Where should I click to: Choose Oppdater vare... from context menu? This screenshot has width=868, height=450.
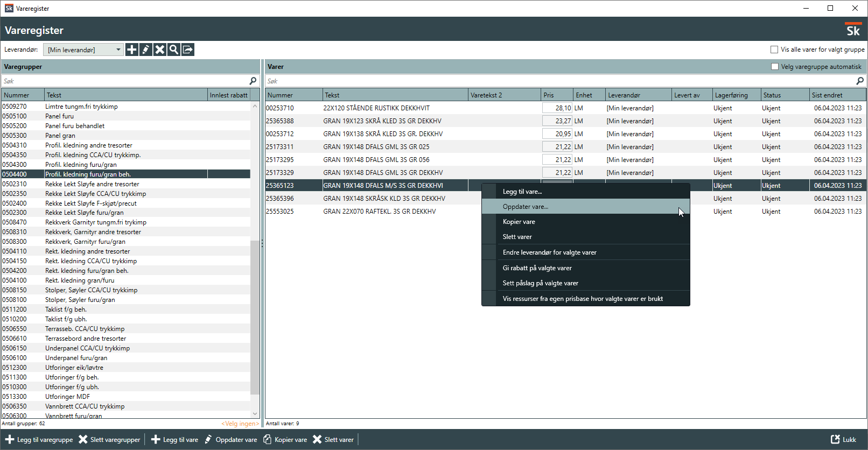526,207
